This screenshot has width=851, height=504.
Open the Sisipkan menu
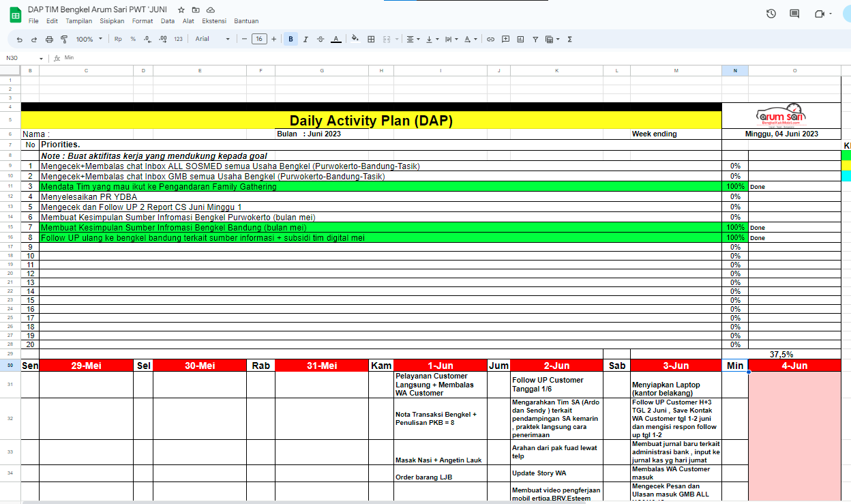point(112,21)
